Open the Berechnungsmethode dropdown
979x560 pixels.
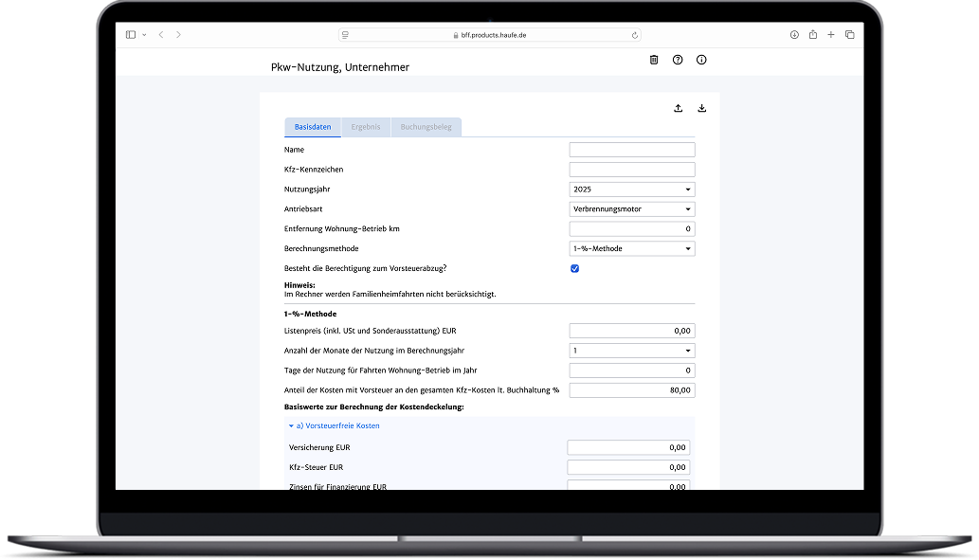click(x=631, y=249)
